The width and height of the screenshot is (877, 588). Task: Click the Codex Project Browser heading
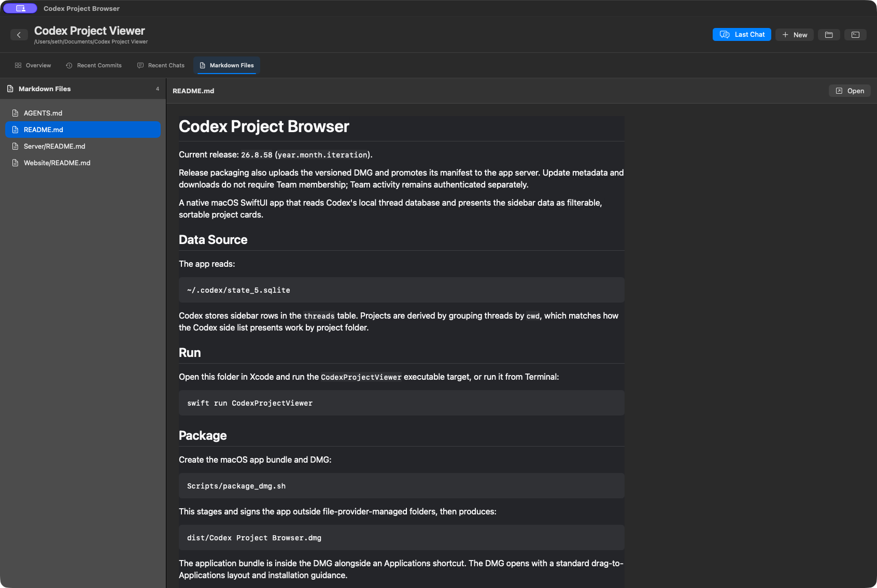pyautogui.click(x=264, y=126)
